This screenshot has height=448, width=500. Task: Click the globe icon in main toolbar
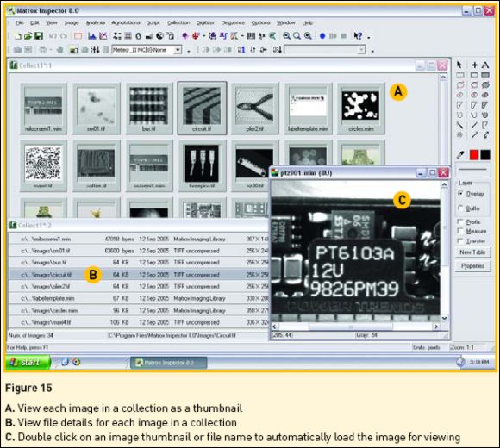(x=159, y=36)
